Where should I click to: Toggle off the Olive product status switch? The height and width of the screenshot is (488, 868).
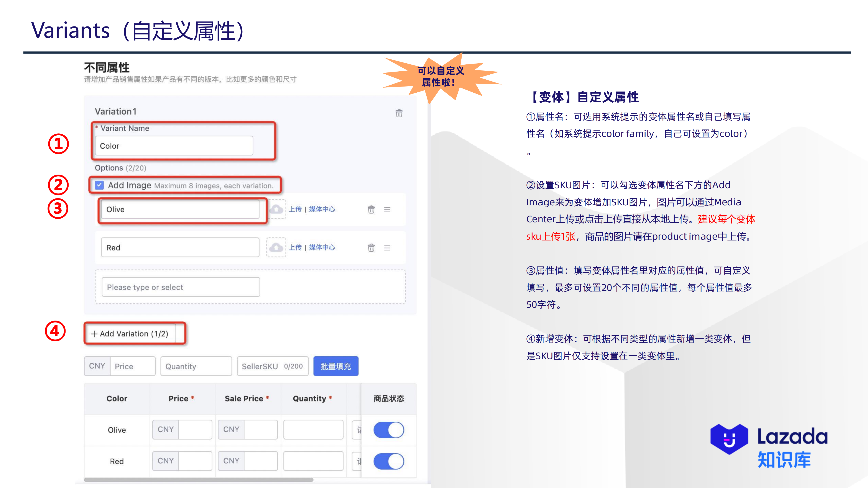coord(388,430)
